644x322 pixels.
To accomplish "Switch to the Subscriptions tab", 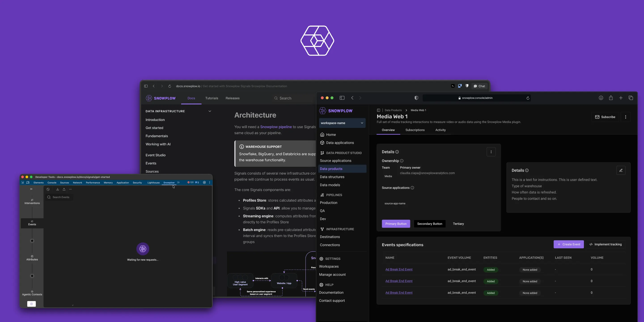I will point(415,130).
